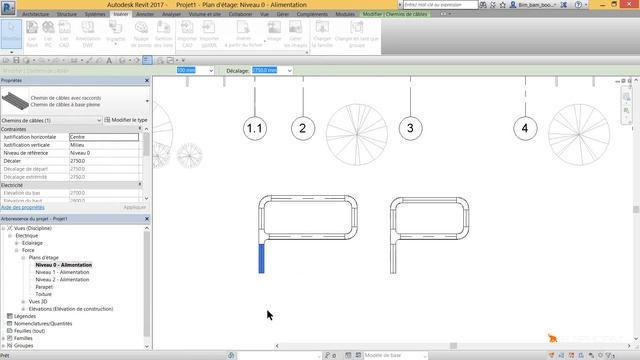
Task: Open the cable tray width dropdown
Action: [x=211, y=71]
